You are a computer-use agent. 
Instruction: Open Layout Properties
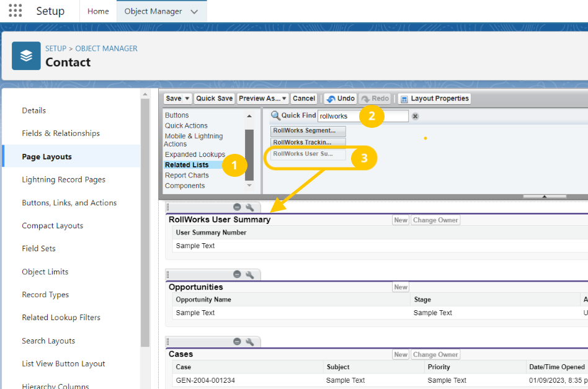434,99
